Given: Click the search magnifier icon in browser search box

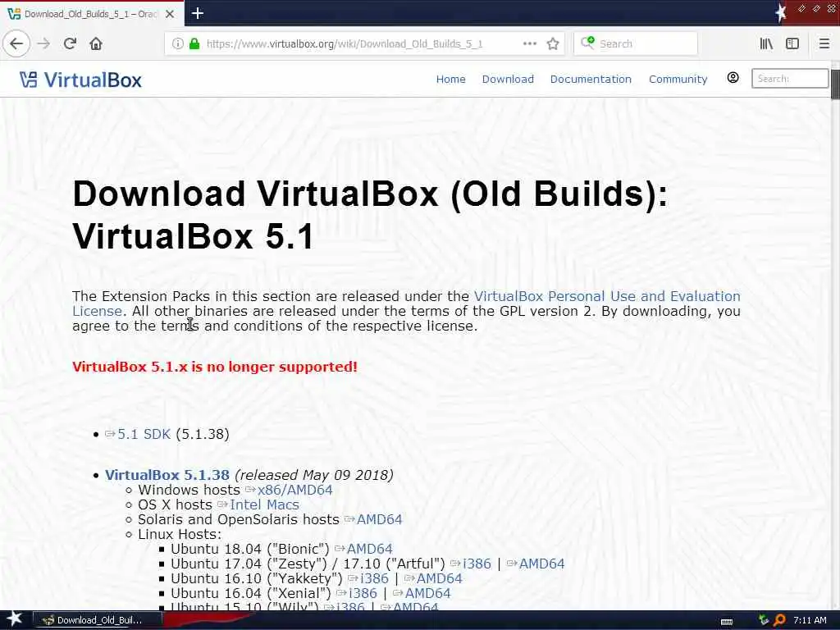Looking at the screenshot, I should [x=587, y=43].
